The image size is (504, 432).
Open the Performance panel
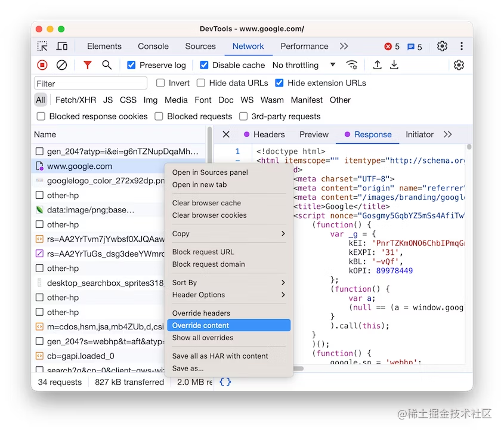pyautogui.click(x=304, y=47)
